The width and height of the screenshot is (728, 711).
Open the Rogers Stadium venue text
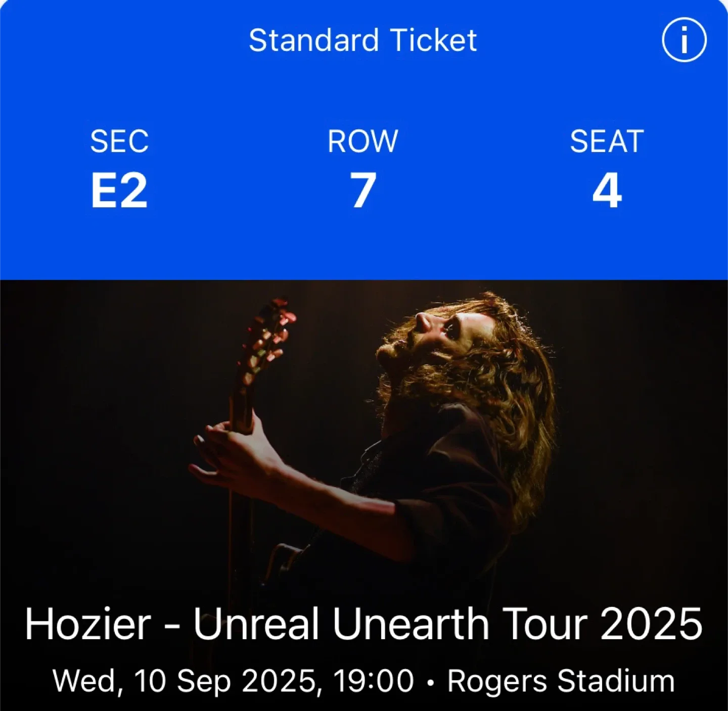coord(561,681)
